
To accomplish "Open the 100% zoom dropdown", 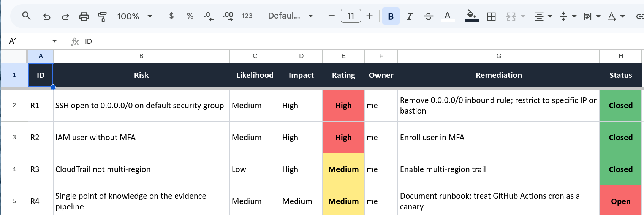I will click(x=134, y=16).
